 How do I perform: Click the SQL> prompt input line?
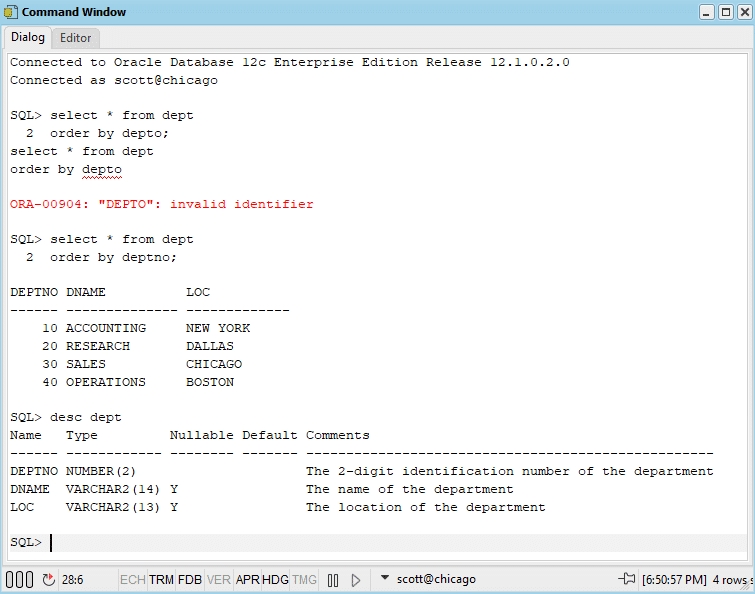(300, 542)
